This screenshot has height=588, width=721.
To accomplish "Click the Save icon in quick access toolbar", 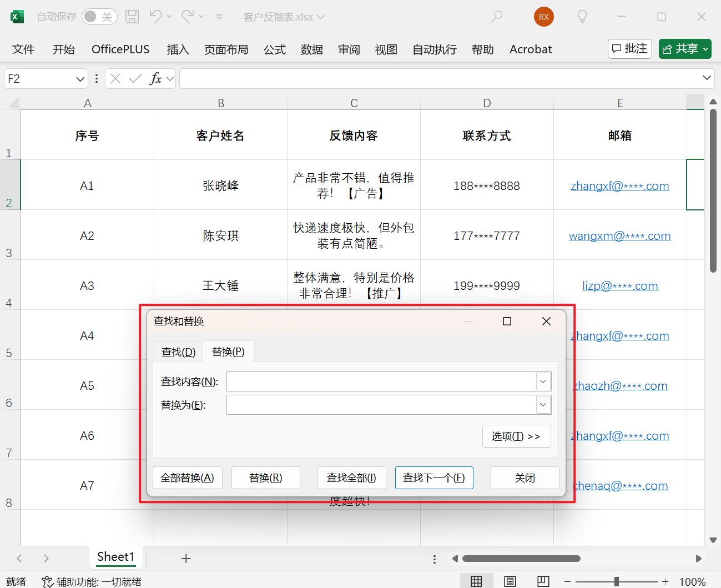I will (132, 17).
